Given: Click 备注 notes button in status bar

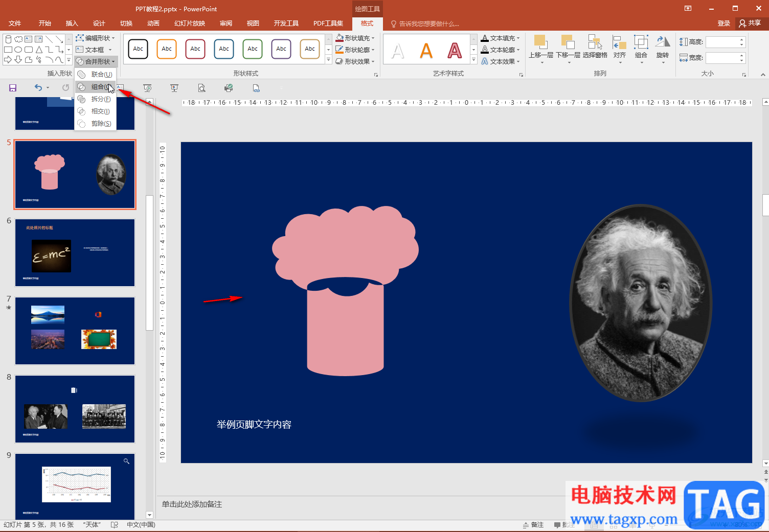Looking at the screenshot, I should coord(533,525).
